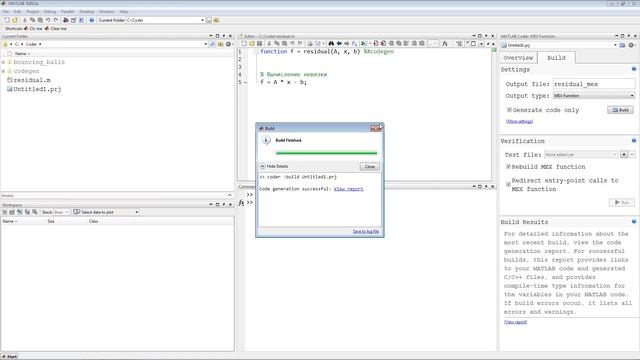The height and width of the screenshot is (360, 640).
Task: Click the fx function icon in Editor toolbar
Action: point(445,43)
